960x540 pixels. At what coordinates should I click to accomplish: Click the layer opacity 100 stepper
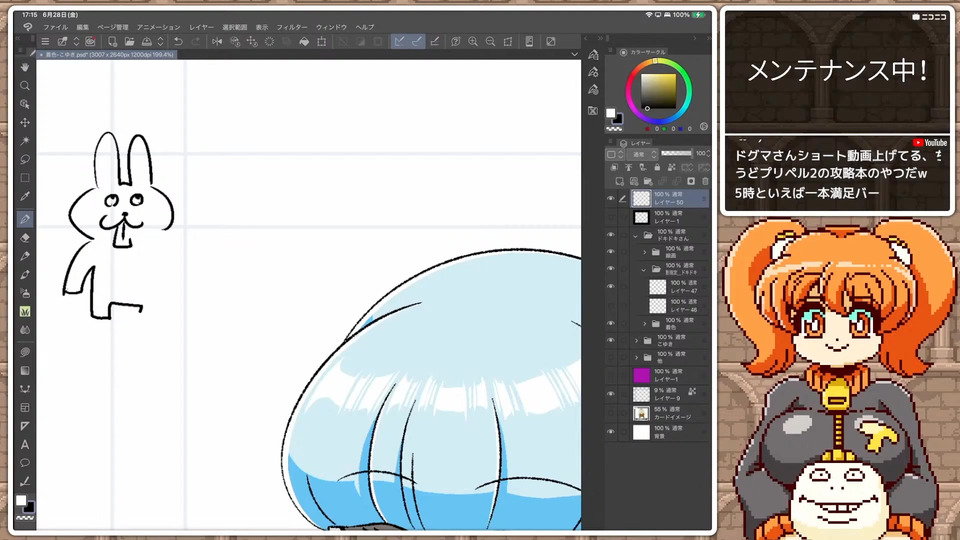point(708,154)
